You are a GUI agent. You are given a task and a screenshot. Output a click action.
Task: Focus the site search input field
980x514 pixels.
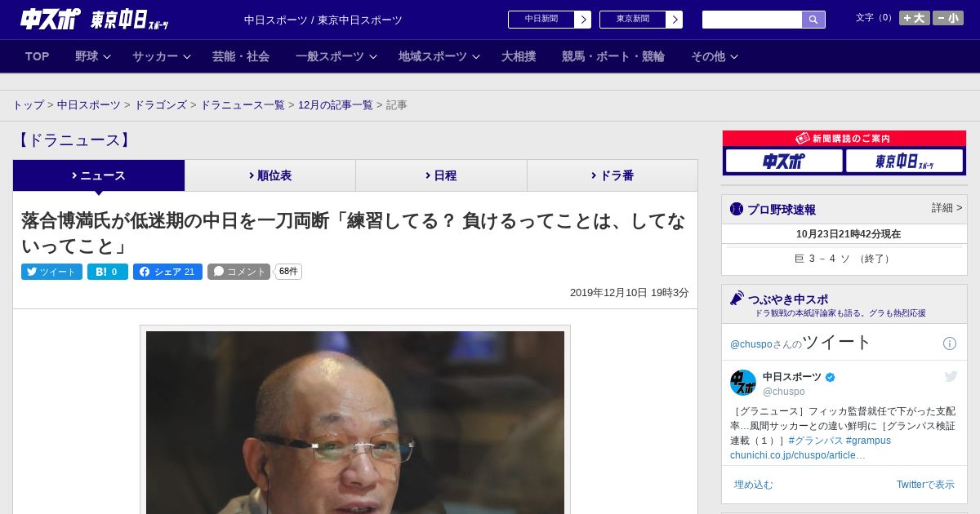(752, 20)
